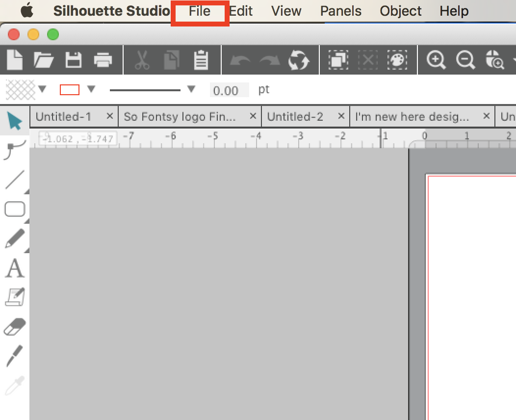The image size is (516, 420).
Task: Click the Zoom Selection icon
Action: click(x=495, y=60)
